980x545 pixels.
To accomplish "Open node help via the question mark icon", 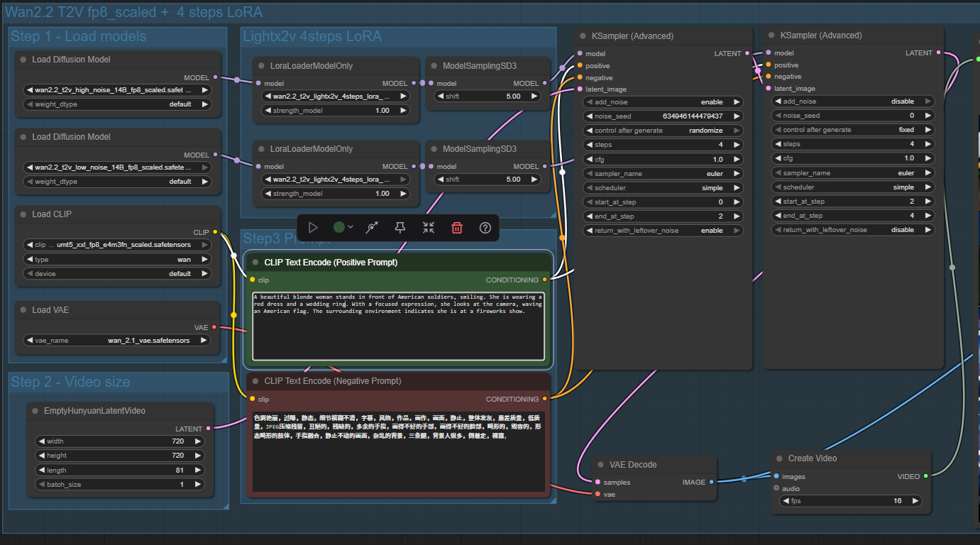I will click(485, 228).
